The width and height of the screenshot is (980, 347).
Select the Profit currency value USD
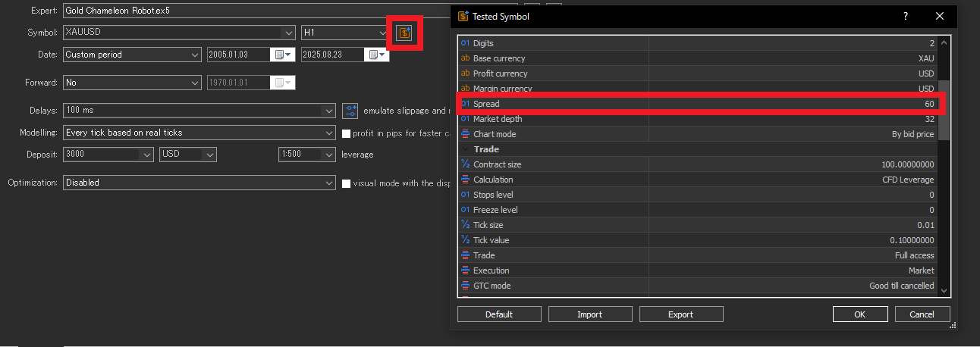(x=926, y=73)
